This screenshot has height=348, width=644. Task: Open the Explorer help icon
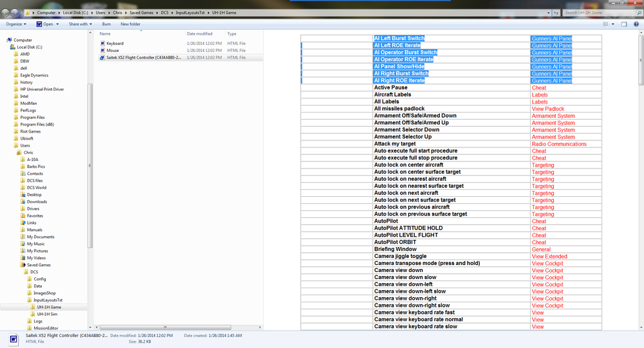636,24
